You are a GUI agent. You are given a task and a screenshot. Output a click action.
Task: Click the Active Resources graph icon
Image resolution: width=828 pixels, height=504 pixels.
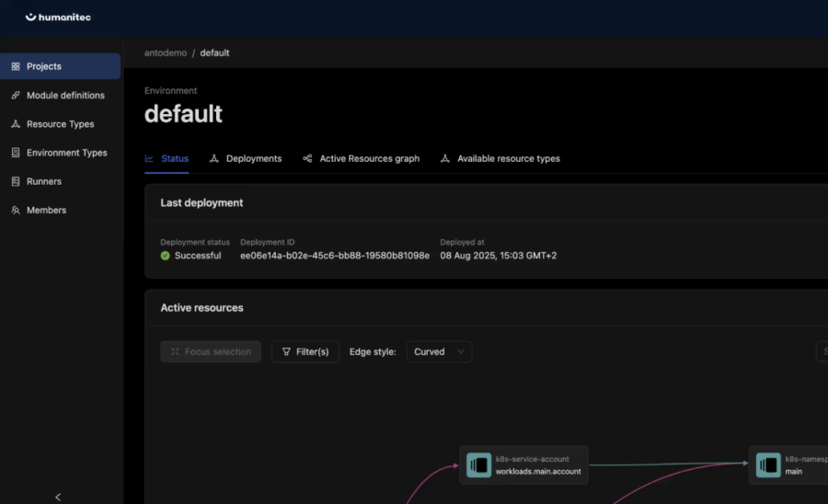(x=307, y=158)
